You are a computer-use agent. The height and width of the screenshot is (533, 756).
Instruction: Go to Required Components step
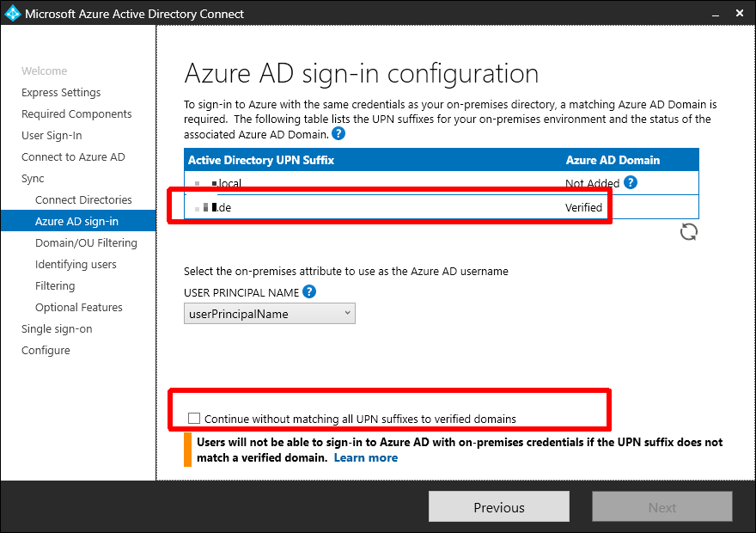tap(76, 114)
